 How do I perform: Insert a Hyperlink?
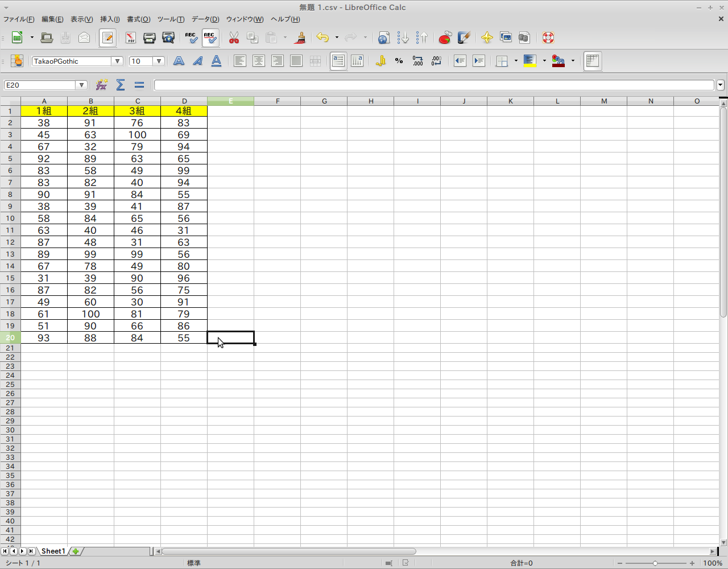384,38
